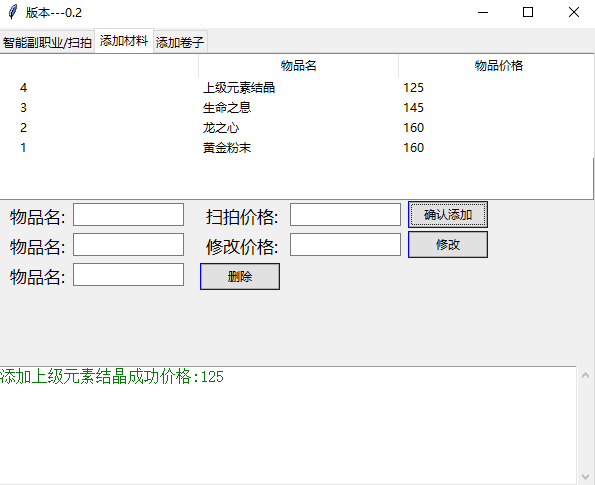Click the 删除 button
The width and height of the screenshot is (595, 485).
[x=240, y=277]
